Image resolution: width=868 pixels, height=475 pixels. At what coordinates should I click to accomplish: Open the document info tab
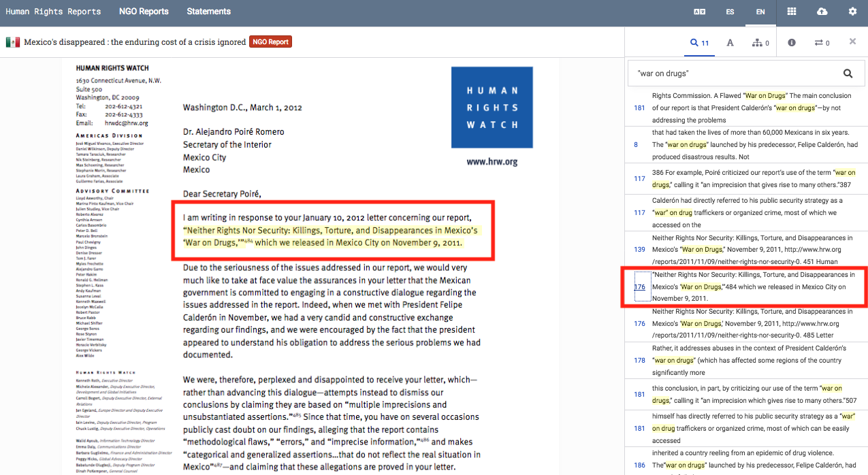(792, 43)
